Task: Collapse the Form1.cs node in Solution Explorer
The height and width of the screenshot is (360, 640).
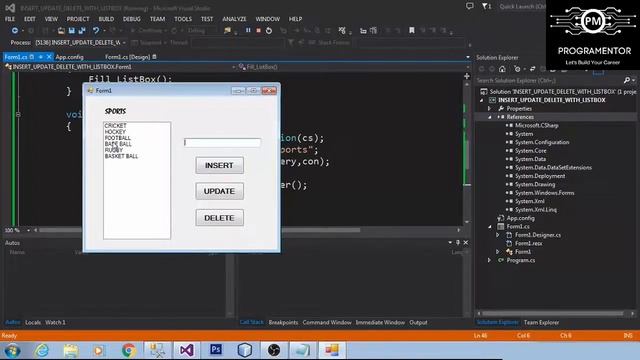Action: tap(489, 227)
